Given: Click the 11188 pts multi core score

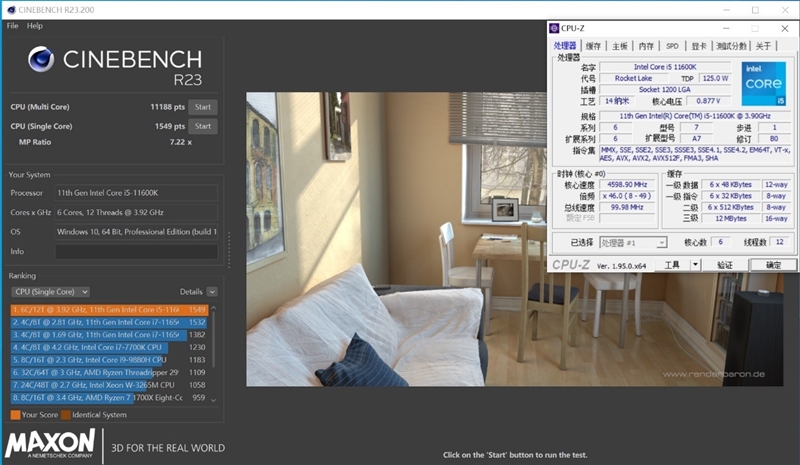Looking at the screenshot, I should pyautogui.click(x=167, y=107).
